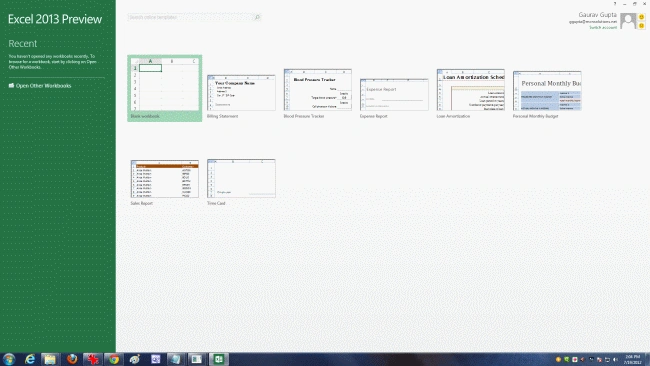Open the Blood Pressure Tracker template

pos(318,90)
